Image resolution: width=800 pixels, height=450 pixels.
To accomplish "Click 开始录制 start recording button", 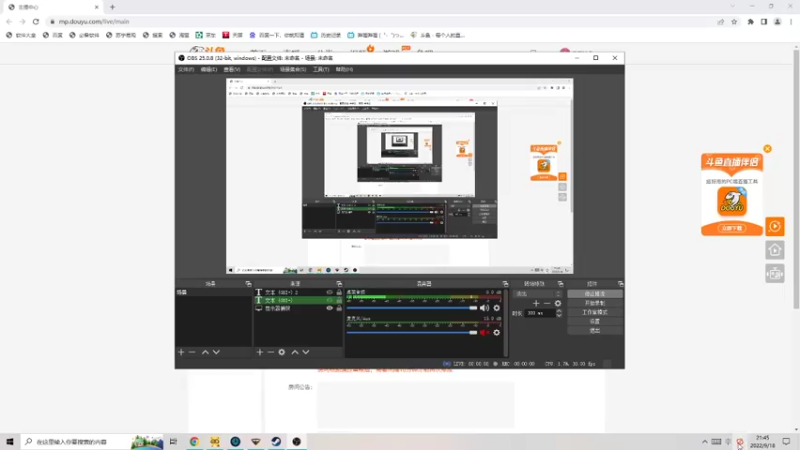I will click(595, 303).
